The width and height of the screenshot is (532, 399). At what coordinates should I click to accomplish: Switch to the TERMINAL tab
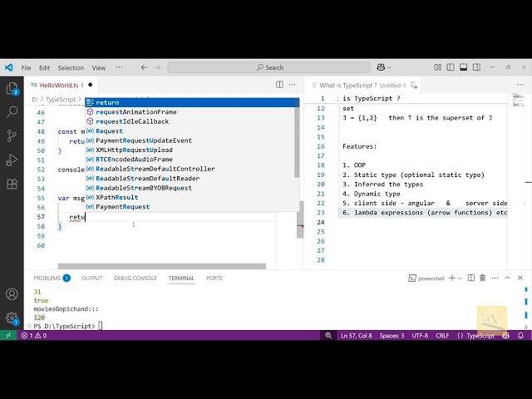(x=181, y=278)
